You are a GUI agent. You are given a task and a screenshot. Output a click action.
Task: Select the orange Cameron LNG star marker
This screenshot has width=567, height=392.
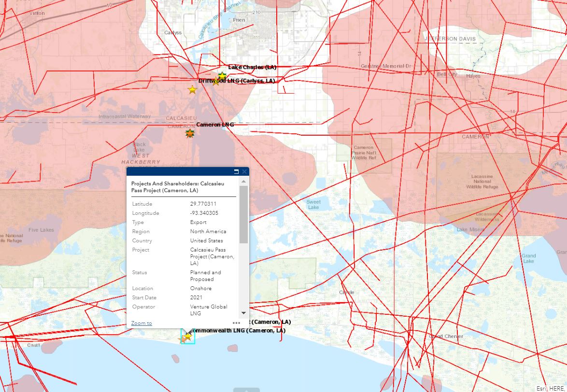pyautogui.click(x=190, y=133)
